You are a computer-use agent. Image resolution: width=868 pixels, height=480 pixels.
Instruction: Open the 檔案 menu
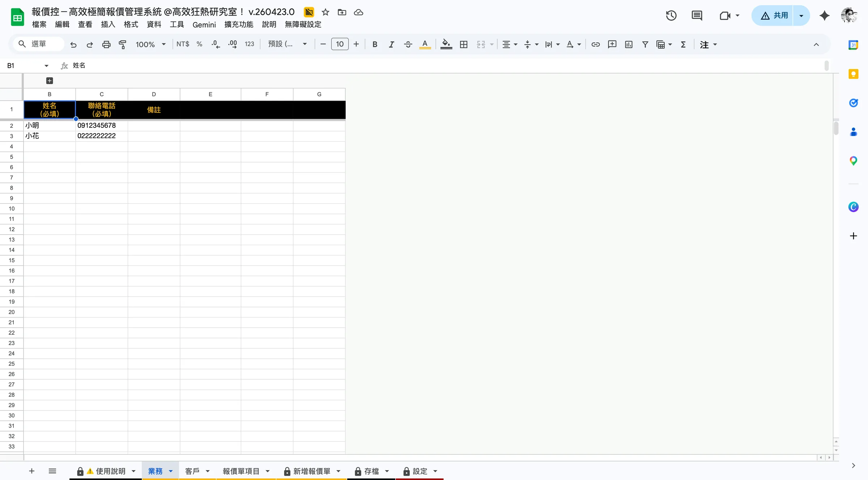coord(39,25)
